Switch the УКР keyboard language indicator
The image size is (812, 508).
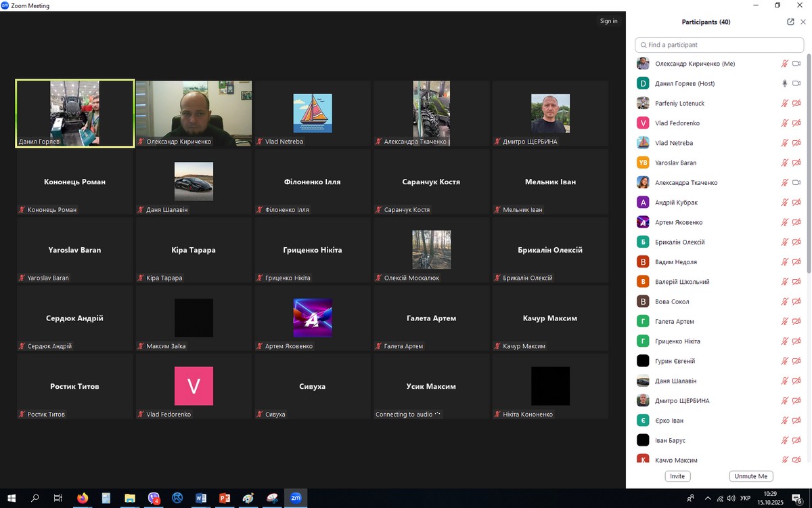point(745,499)
